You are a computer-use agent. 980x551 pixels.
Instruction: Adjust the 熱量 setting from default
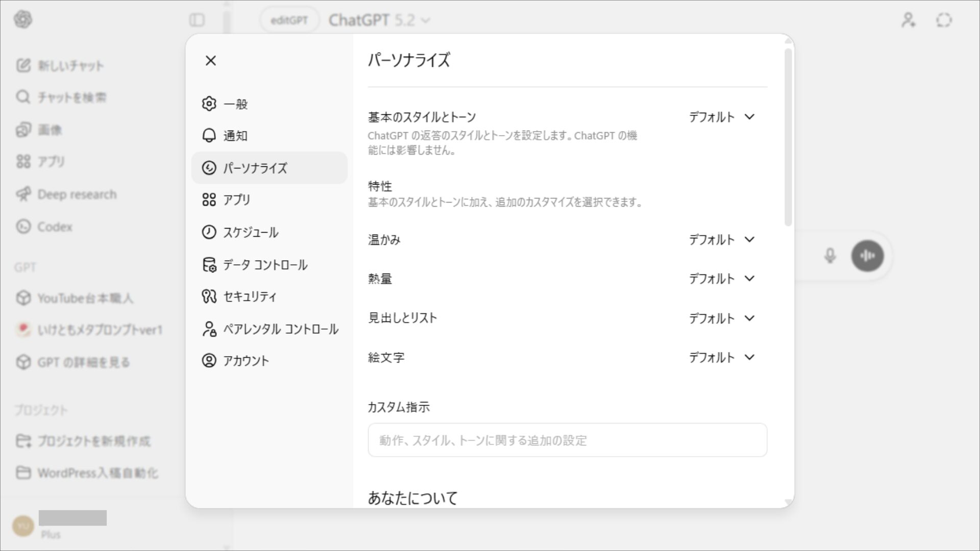click(x=721, y=279)
